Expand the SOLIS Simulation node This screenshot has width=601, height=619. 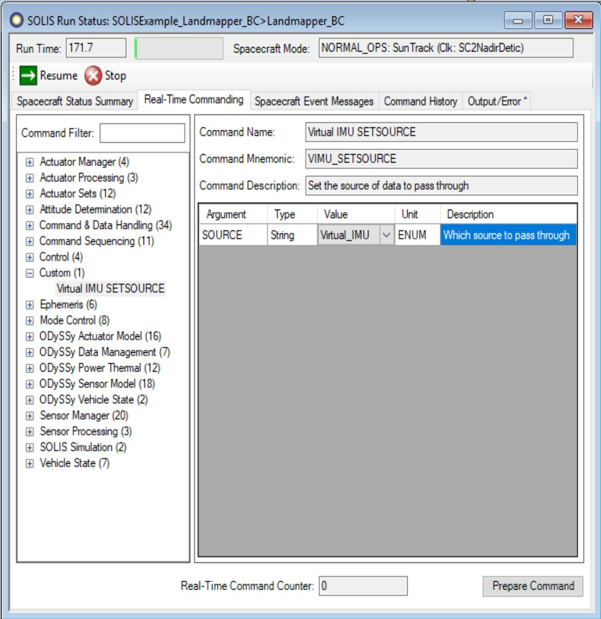pos(30,448)
